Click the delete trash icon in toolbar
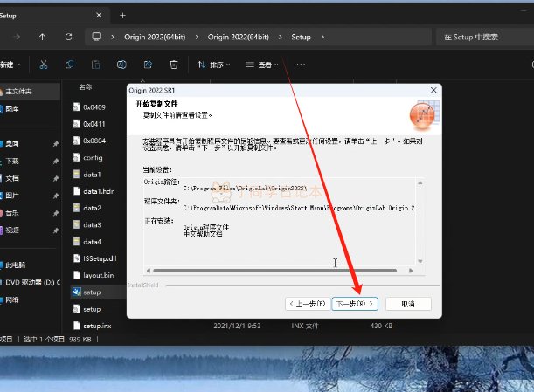 click(x=174, y=65)
